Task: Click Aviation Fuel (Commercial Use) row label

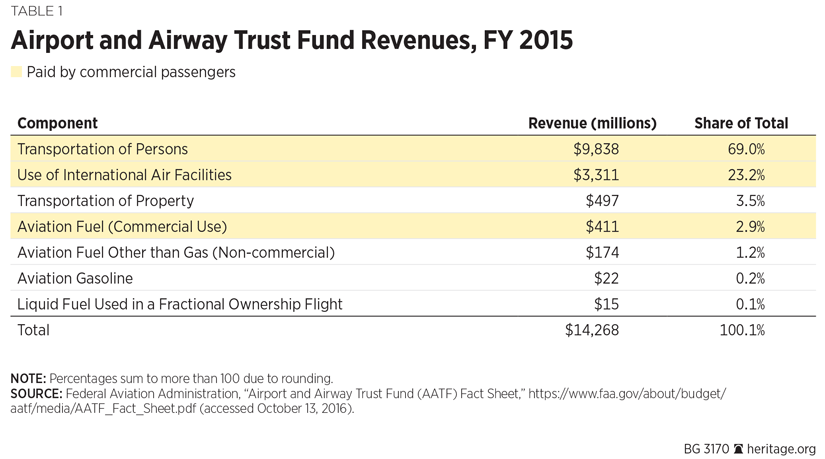Action: [x=122, y=226]
